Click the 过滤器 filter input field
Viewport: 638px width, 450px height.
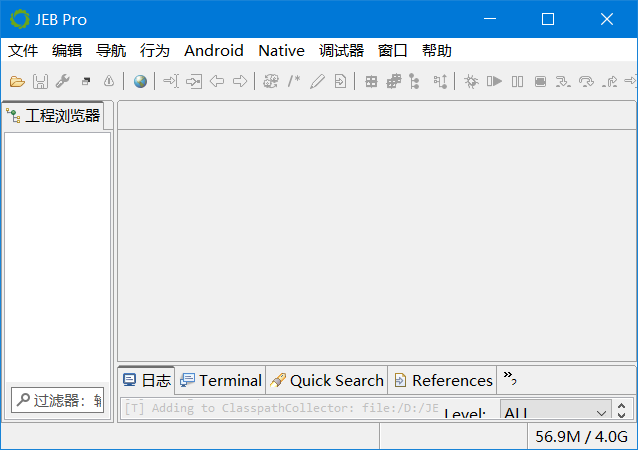pos(58,400)
